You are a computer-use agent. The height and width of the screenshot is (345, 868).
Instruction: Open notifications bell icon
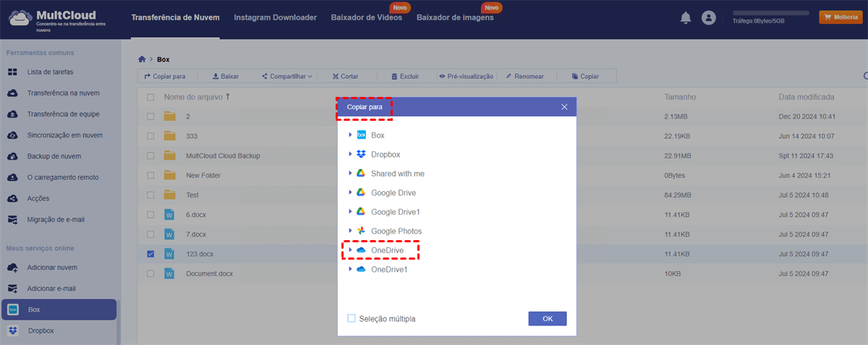tap(686, 18)
